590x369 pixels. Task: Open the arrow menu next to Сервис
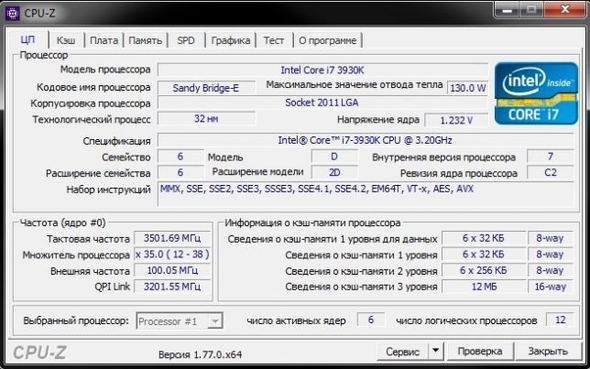pyautogui.click(x=436, y=351)
